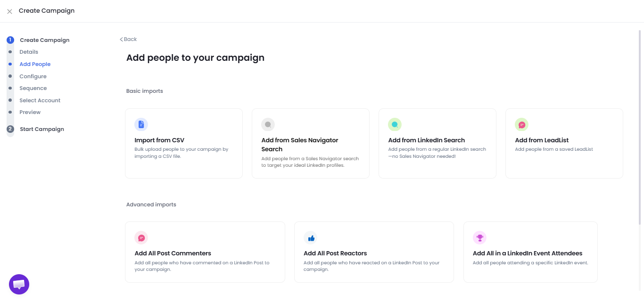Select the Start Campaign step

pos(42,129)
